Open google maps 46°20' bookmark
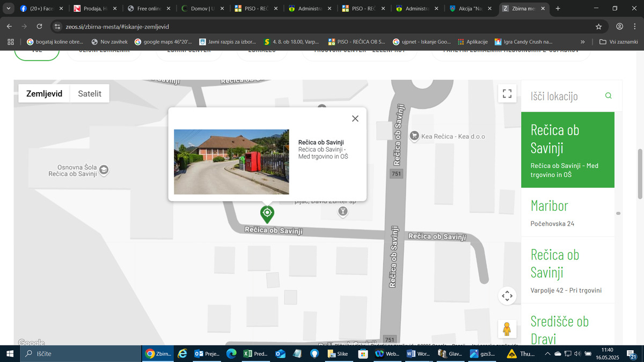 163,41
